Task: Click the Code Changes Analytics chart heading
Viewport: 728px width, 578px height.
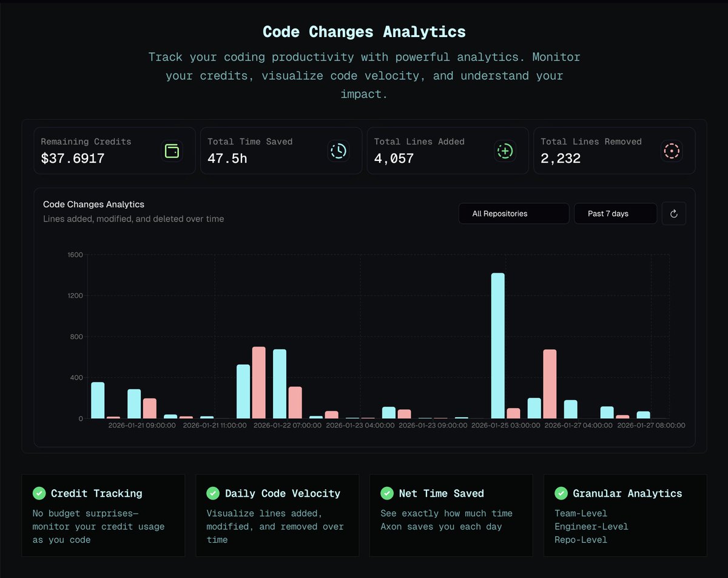Action: (x=93, y=204)
